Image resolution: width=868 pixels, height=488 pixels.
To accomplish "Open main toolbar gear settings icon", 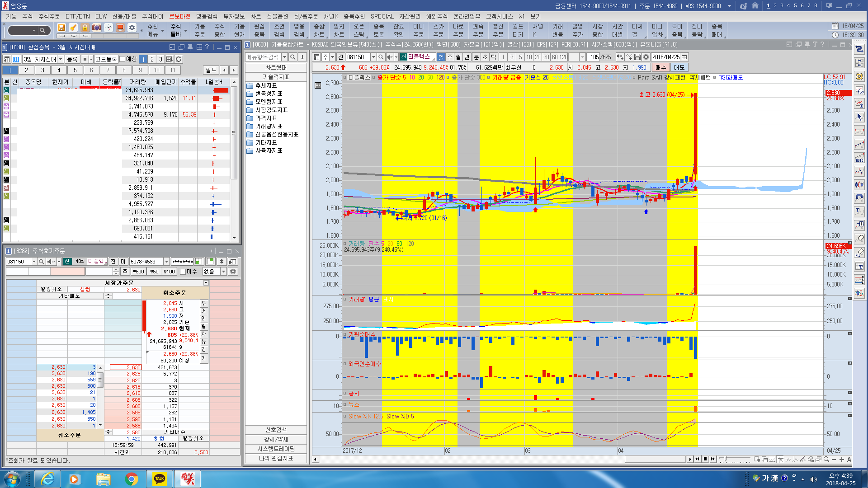I will (132, 28).
